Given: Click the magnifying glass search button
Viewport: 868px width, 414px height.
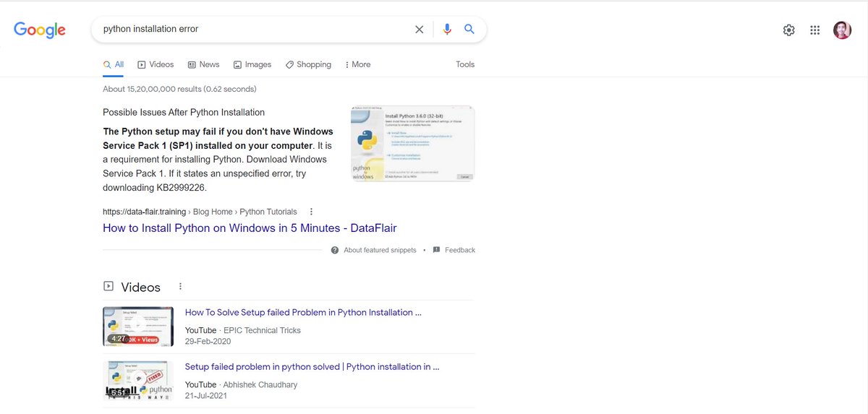Looking at the screenshot, I should (x=469, y=29).
